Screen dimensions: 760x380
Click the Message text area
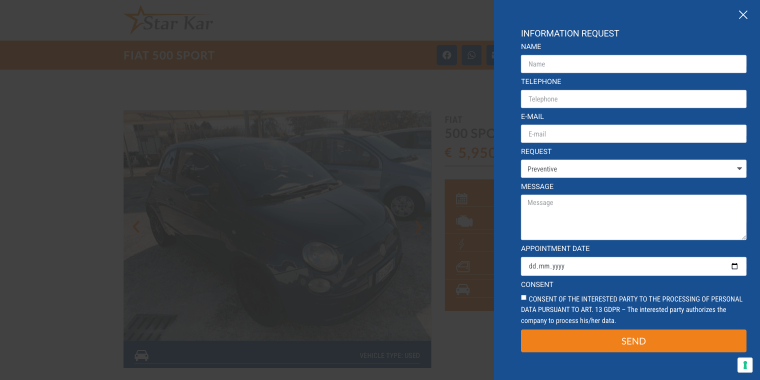pos(633,217)
